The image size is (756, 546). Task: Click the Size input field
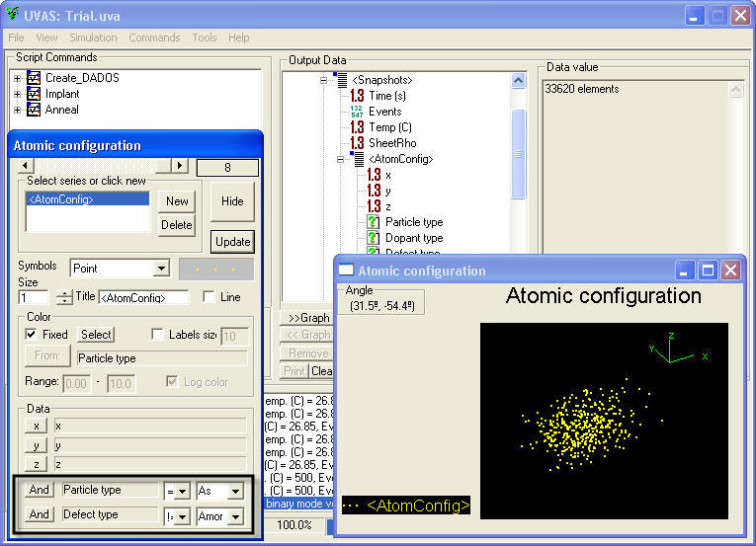tap(34, 297)
